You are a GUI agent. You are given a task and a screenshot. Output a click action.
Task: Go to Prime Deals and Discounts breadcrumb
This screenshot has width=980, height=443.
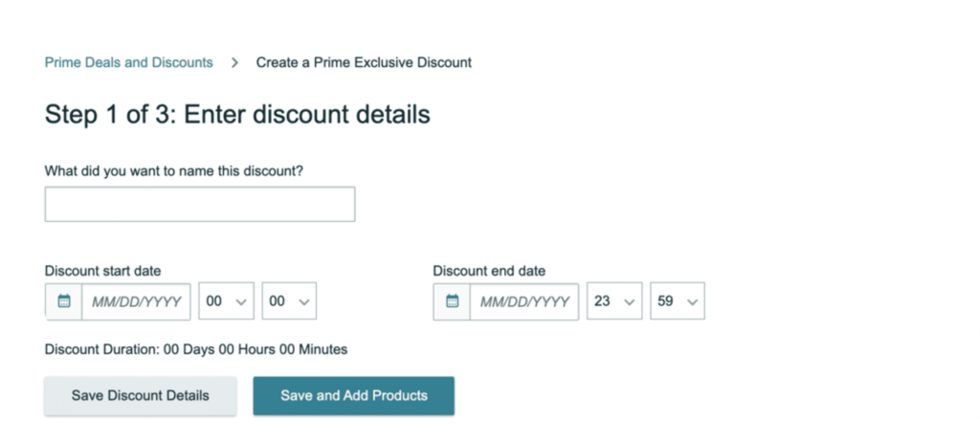tap(129, 62)
